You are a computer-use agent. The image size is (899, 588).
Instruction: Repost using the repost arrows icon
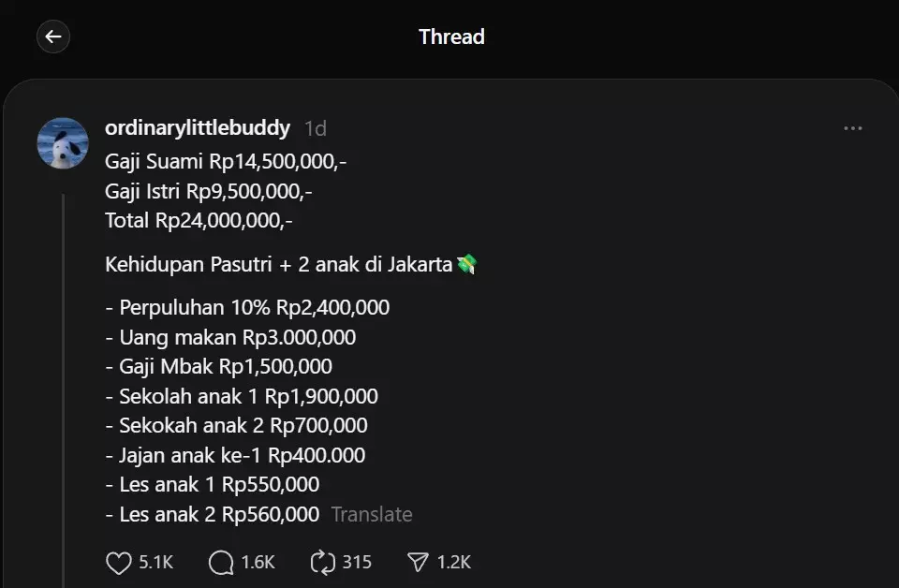coord(322,562)
